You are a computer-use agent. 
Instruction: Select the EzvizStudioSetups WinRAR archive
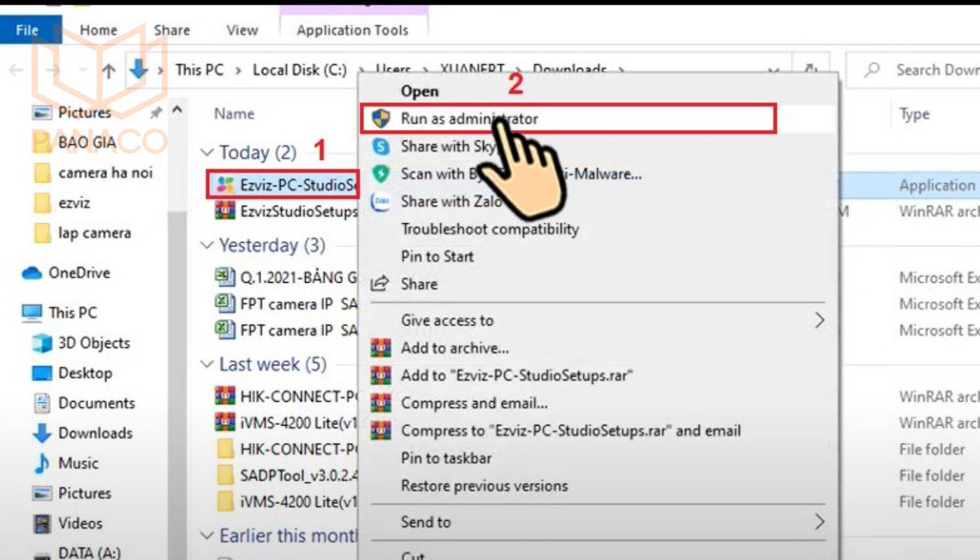[287, 211]
